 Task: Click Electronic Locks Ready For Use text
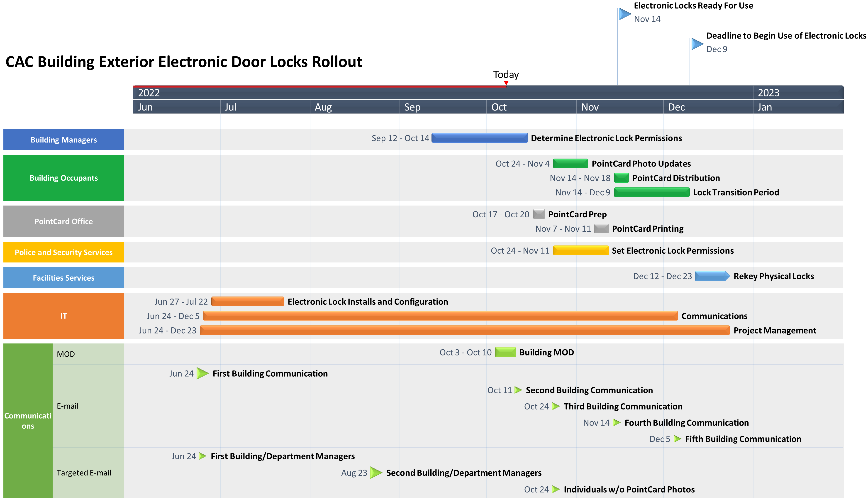[693, 5]
